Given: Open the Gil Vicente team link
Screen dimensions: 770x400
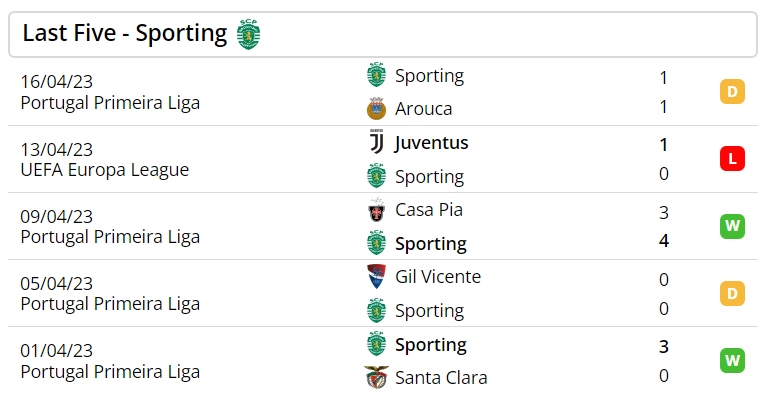Looking at the screenshot, I should click(x=438, y=277).
